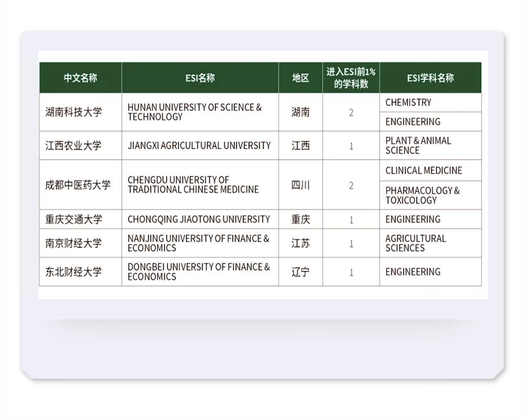This screenshot has width=526, height=420.
Task: Click the 江苏 region cell
Action: click(x=300, y=243)
